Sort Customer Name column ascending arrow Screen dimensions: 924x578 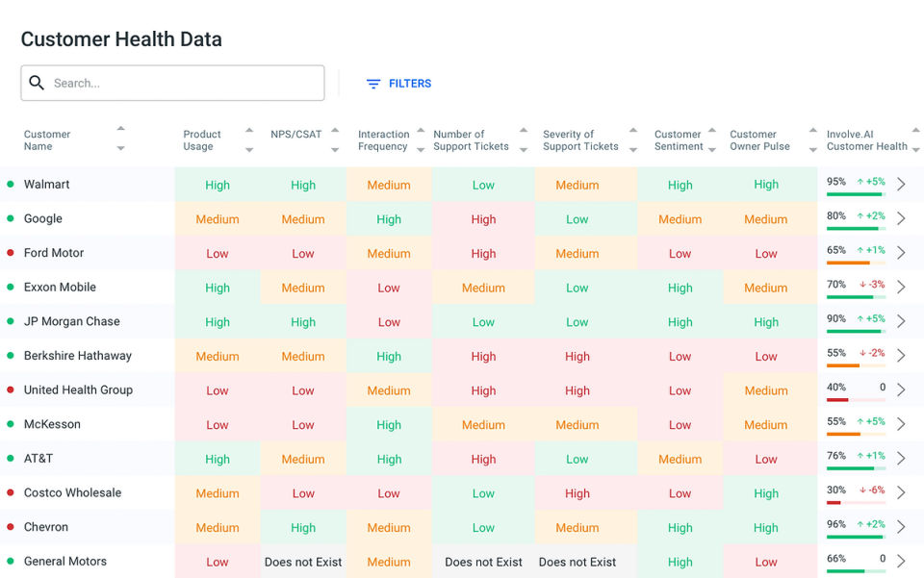tap(120, 129)
